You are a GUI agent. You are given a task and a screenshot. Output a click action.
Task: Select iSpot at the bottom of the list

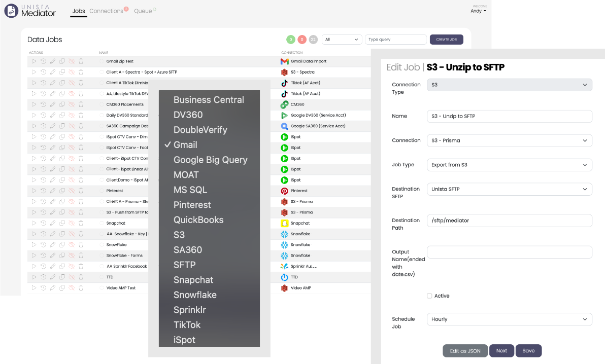[x=184, y=340]
